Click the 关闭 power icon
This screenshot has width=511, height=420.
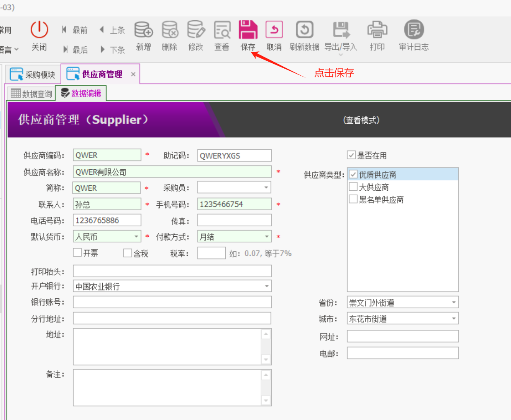(39, 30)
